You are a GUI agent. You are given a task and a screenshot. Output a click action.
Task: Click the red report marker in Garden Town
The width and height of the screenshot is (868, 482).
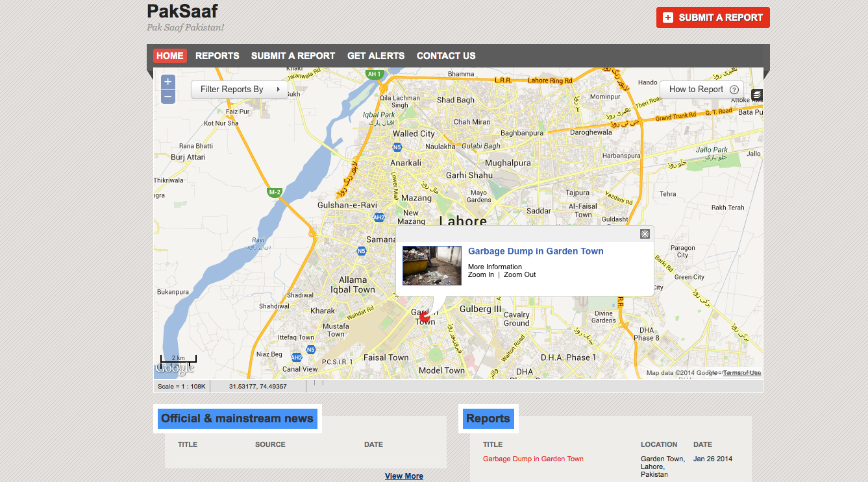[425, 317]
